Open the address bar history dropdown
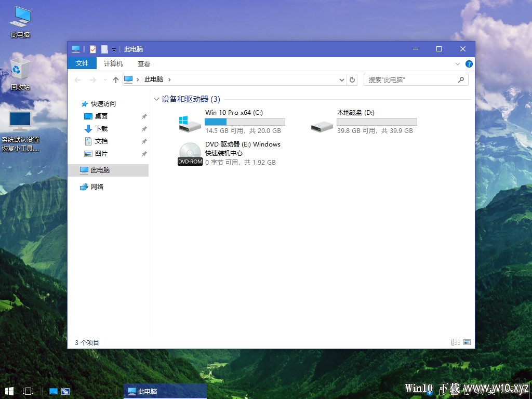The height and width of the screenshot is (399, 532). (341, 80)
